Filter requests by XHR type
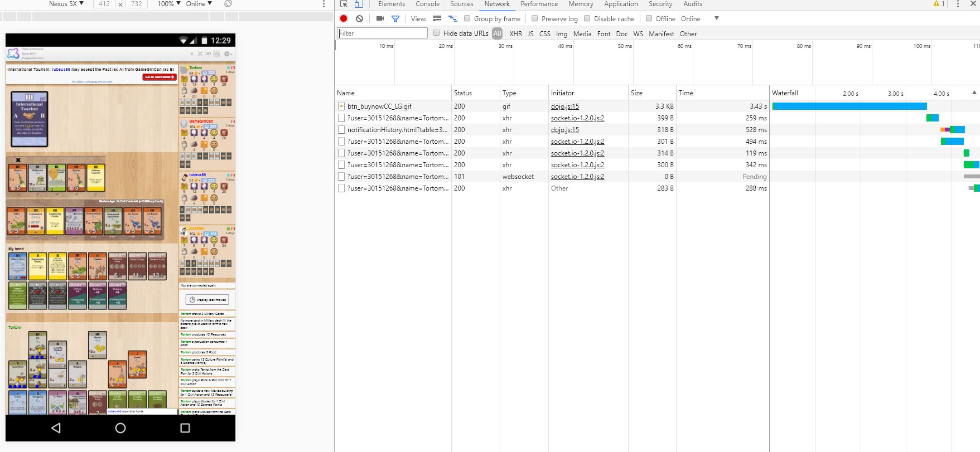The width and height of the screenshot is (980, 452). (515, 33)
